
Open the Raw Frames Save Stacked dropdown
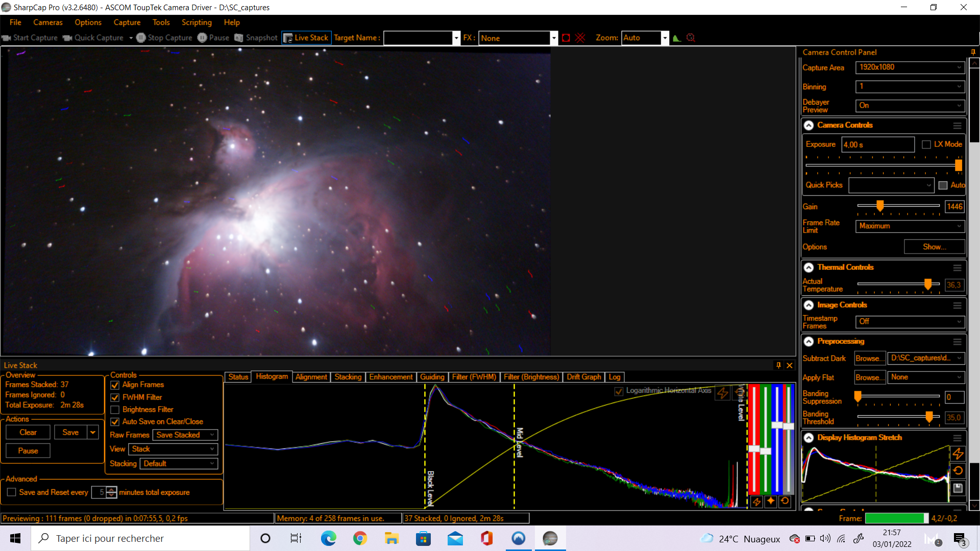185,435
